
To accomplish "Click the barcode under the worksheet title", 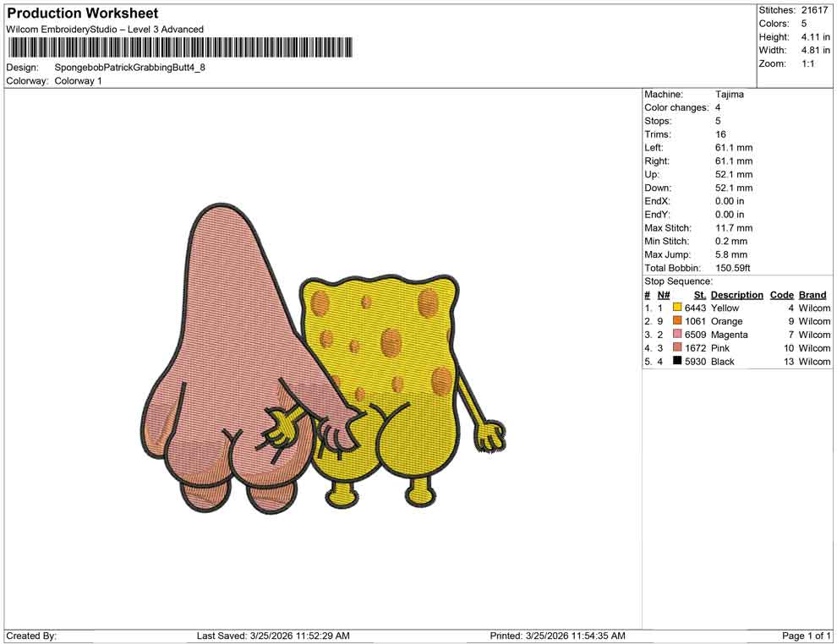I will click(179, 47).
